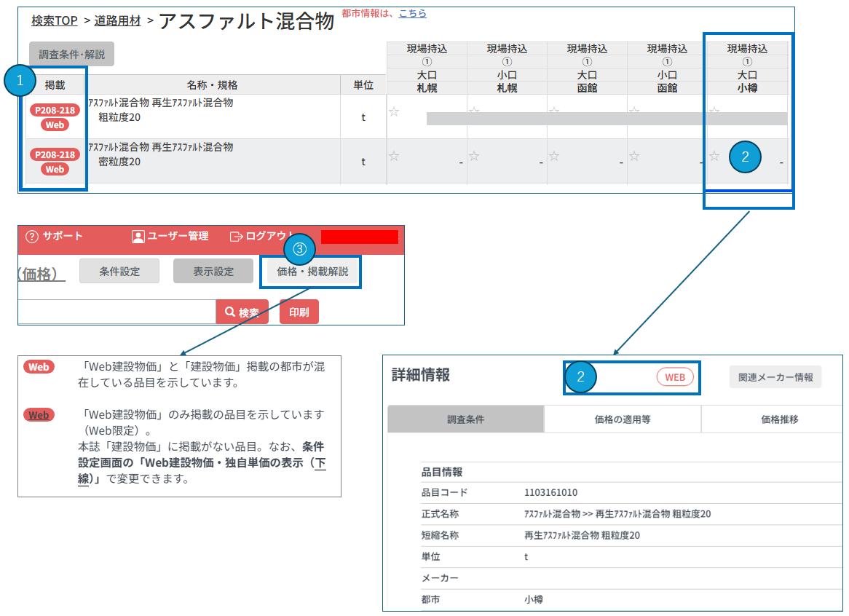Viewport: 849px width, 616px height.
Task: Select item code 1103161010
Action: pyautogui.click(x=550, y=493)
